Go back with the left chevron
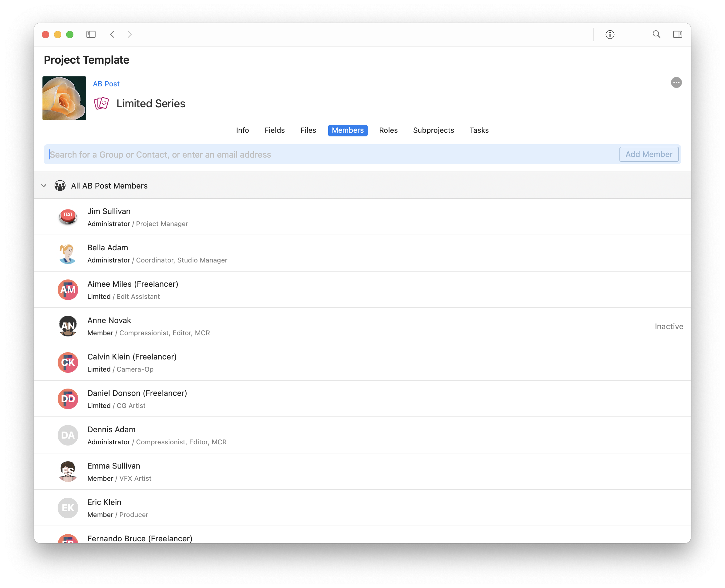This screenshot has height=588, width=725. pyautogui.click(x=112, y=34)
